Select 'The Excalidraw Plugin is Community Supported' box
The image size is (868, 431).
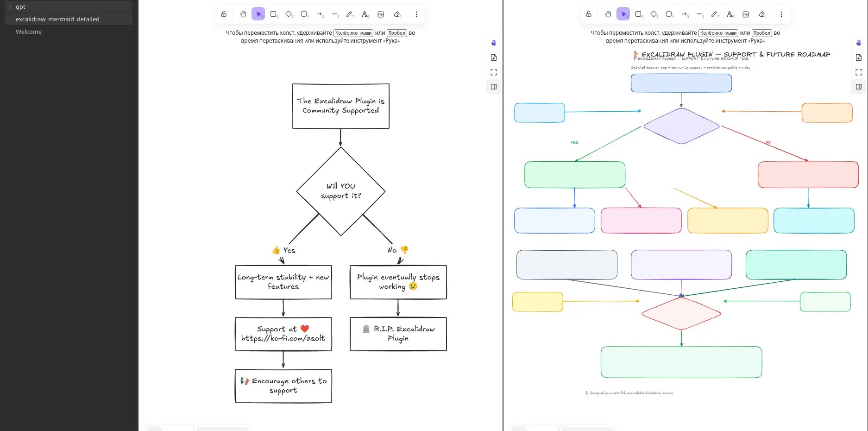[341, 106]
